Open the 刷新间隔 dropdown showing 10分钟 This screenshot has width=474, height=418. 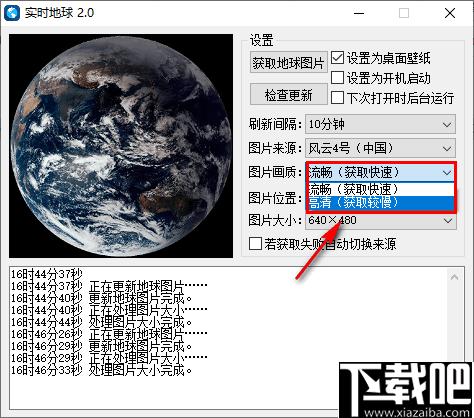(380, 124)
